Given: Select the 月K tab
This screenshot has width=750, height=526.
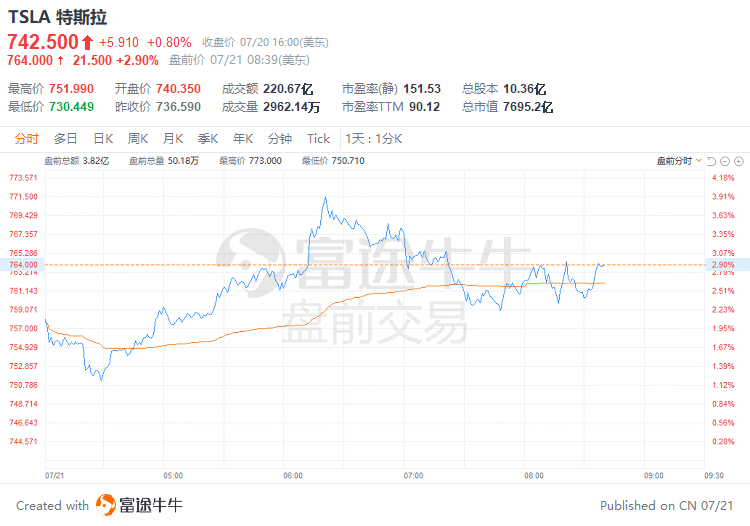Looking at the screenshot, I should point(173,139).
